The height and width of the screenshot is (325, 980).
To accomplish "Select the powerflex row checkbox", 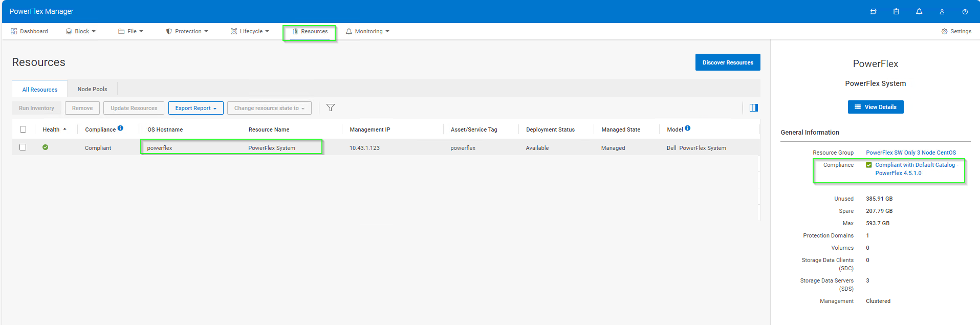I will click(23, 147).
